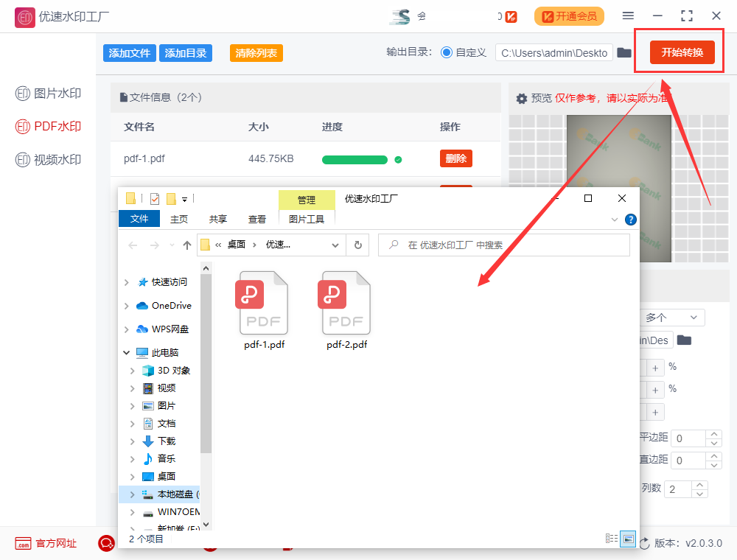Image resolution: width=737 pixels, height=560 pixels.
Task: Increase the 列数 value spinner
Action: coord(700,484)
